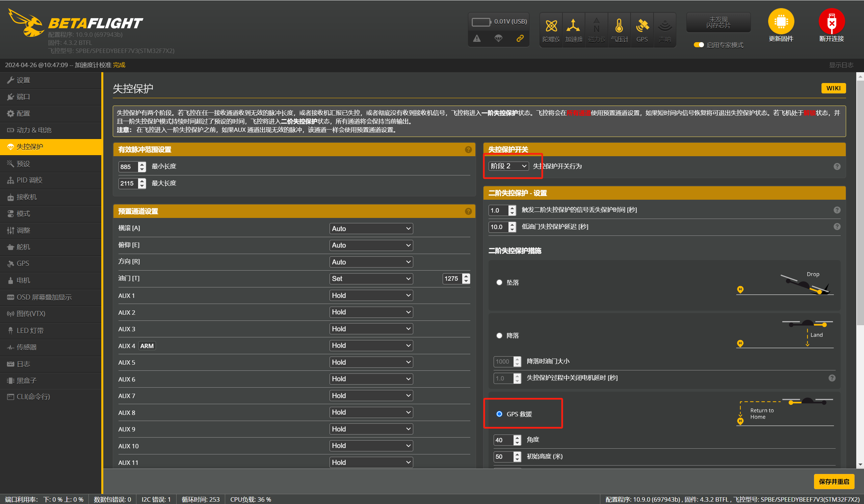
Task: Select the GPS 救援 radio option
Action: point(499,414)
